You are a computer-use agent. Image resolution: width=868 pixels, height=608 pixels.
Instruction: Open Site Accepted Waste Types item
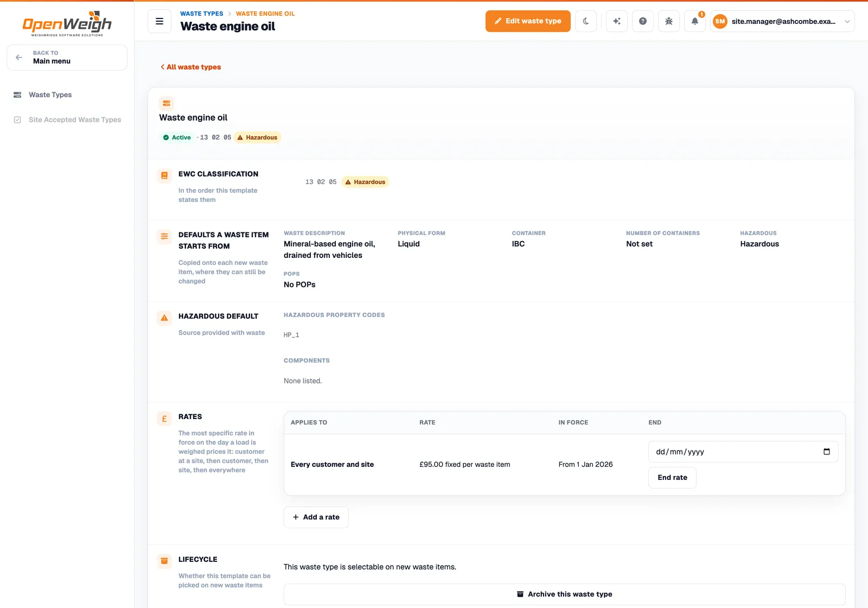(x=67, y=120)
